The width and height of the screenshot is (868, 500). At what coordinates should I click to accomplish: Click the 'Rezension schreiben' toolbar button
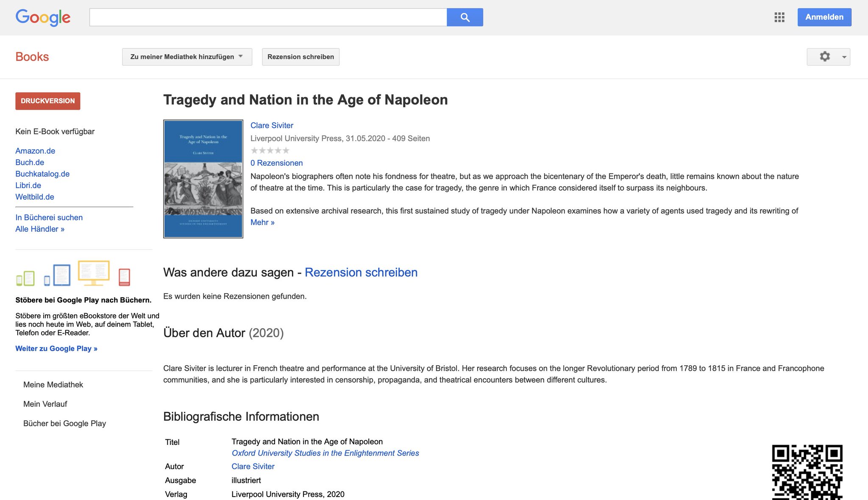click(x=300, y=57)
